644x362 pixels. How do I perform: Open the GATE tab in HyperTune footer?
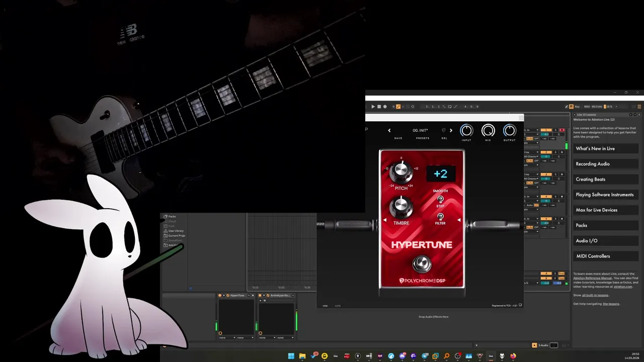338,306
